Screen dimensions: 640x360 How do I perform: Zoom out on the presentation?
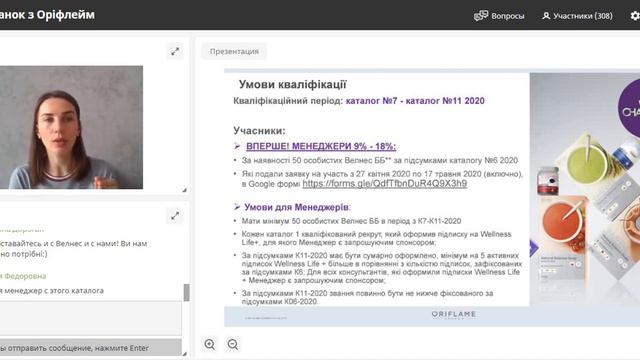pyautogui.click(x=233, y=344)
